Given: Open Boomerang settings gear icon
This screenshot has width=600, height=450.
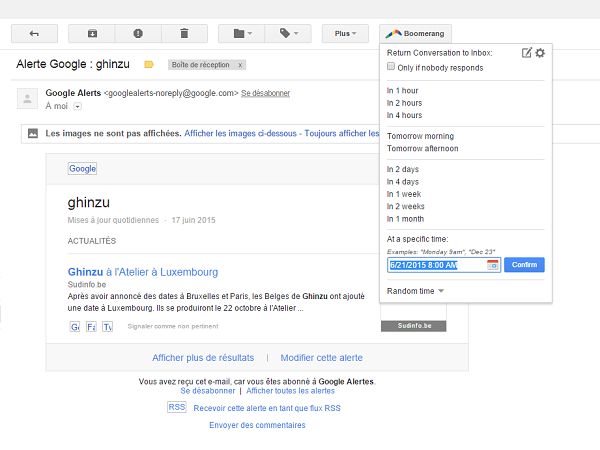Looking at the screenshot, I should pos(540,53).
